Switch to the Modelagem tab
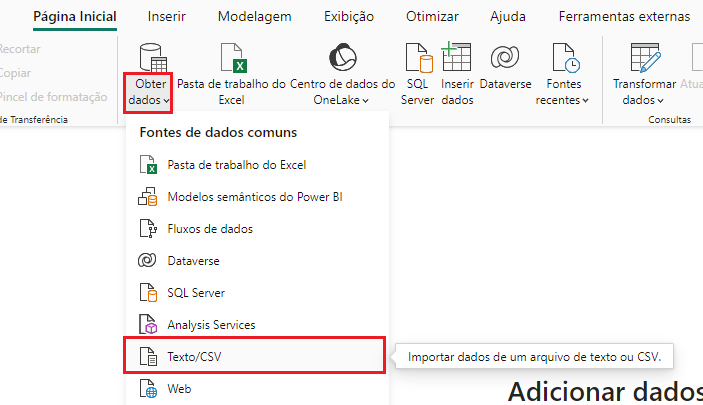Viewport: 703px width, 405px height. click(255, 17)
